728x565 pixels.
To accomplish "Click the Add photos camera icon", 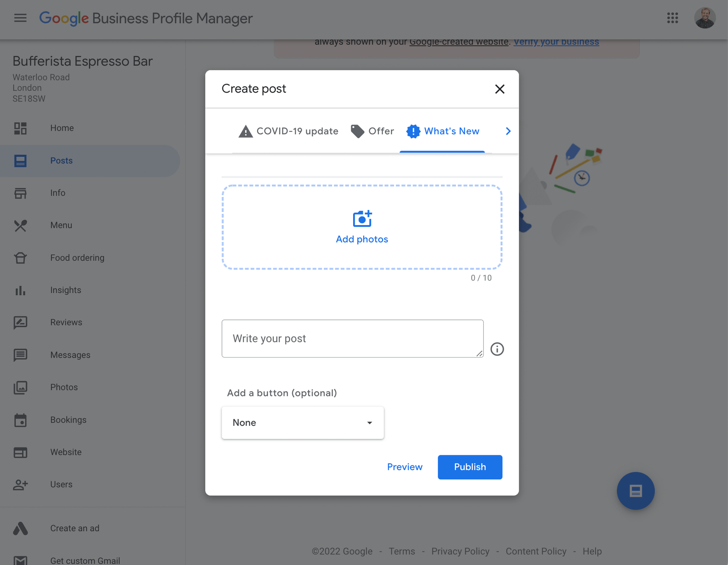I will 362,219.
